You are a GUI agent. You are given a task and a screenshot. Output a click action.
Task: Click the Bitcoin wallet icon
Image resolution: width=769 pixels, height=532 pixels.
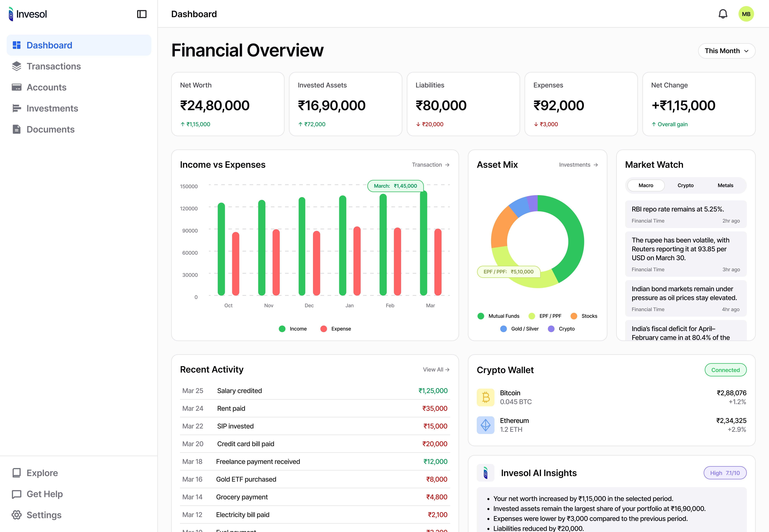tap(485, 397)
